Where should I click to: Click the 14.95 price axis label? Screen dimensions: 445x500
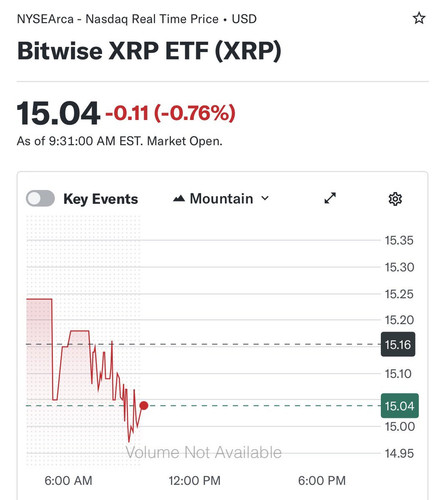coord(399,453)
